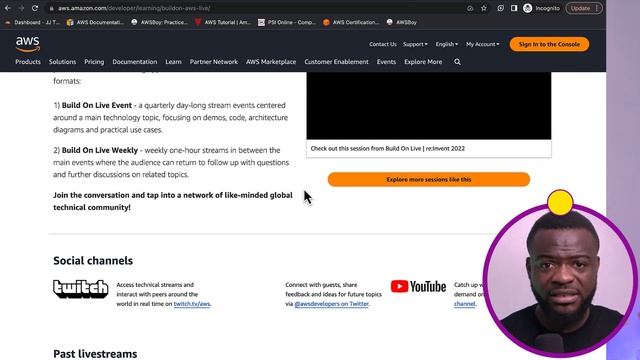Open the Solutions menu
Viewport: 640px width, 360px height.
click(62, 62)
